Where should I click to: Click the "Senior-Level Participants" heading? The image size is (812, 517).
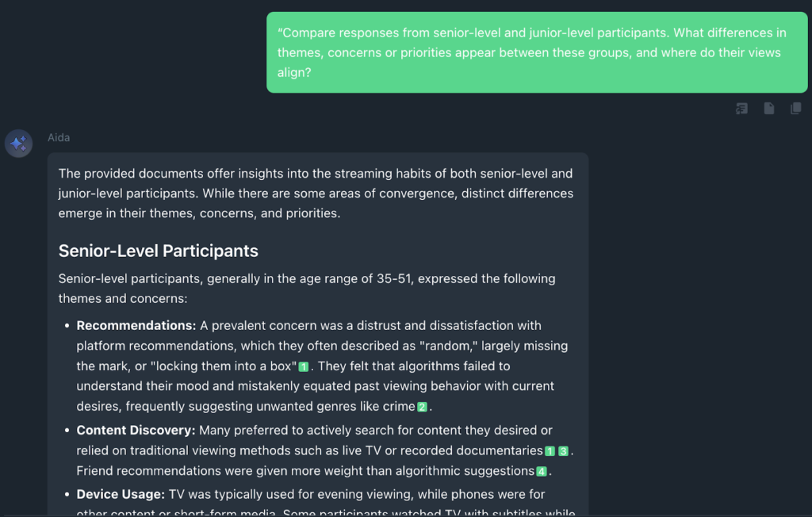158,251
